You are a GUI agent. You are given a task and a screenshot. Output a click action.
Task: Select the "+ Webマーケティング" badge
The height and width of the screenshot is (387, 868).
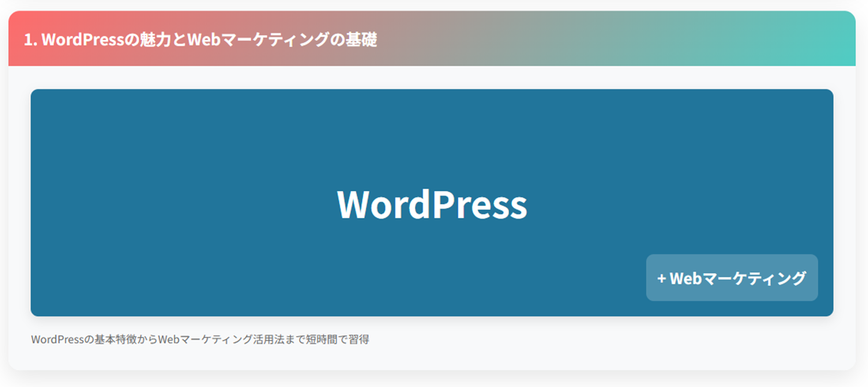(x=732, y=277)
